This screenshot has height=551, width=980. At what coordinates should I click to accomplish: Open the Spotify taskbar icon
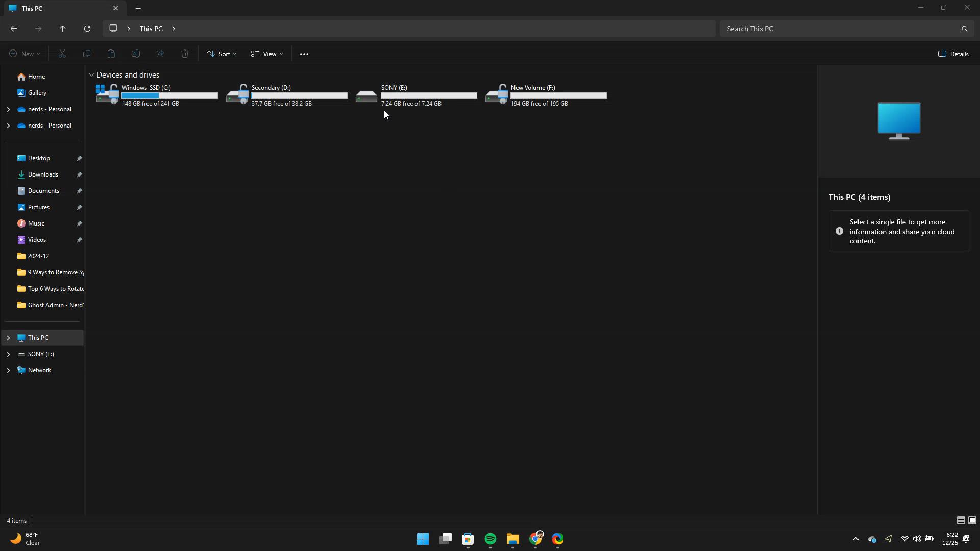(490, 539)
